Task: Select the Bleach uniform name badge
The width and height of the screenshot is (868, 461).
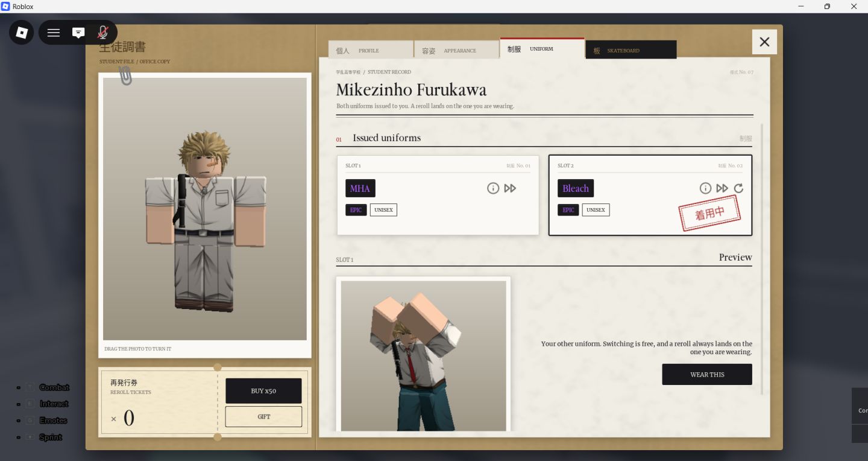Action: (576, 188)
